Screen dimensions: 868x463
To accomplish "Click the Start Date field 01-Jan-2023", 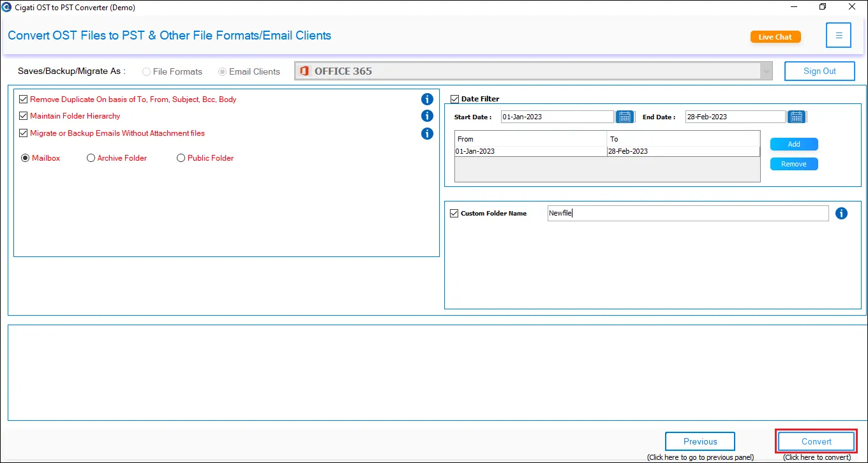I will [557, 117].
